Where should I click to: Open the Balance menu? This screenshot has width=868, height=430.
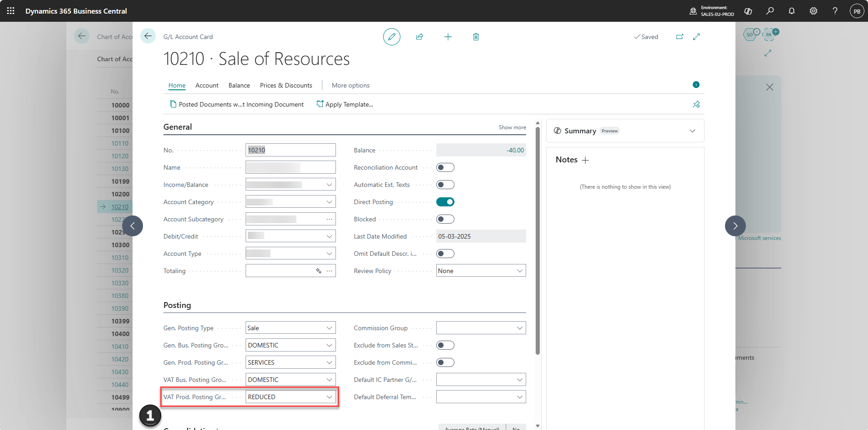tap(239, 85)
